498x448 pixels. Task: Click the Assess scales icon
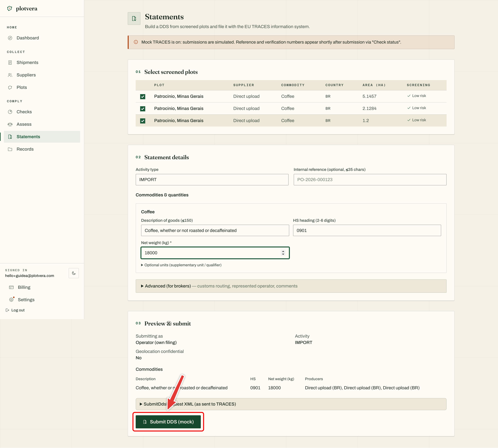(10, 124)
